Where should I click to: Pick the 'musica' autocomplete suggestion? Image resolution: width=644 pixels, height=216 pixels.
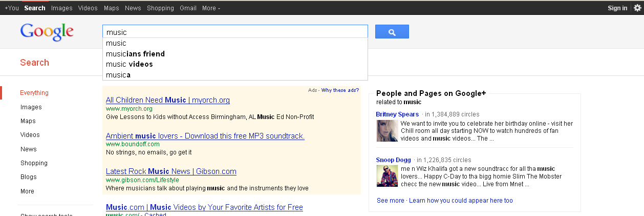[x=118, y=75]
